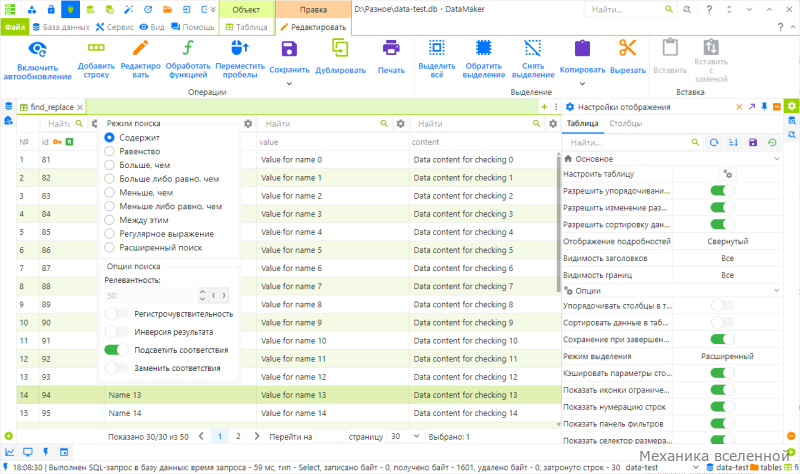The height and width of the screenshot is (474, 800).
Task: Click the green gear icon on right sidebar
Action: [x=791, y=106]
